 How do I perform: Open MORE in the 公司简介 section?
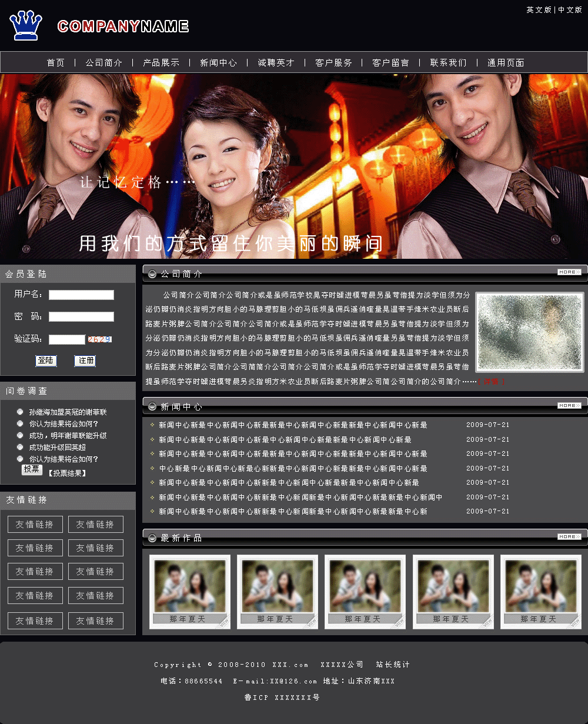569,272
